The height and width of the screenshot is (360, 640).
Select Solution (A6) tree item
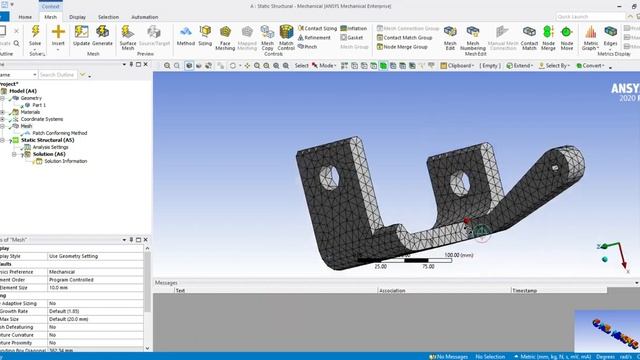point(49,154)
